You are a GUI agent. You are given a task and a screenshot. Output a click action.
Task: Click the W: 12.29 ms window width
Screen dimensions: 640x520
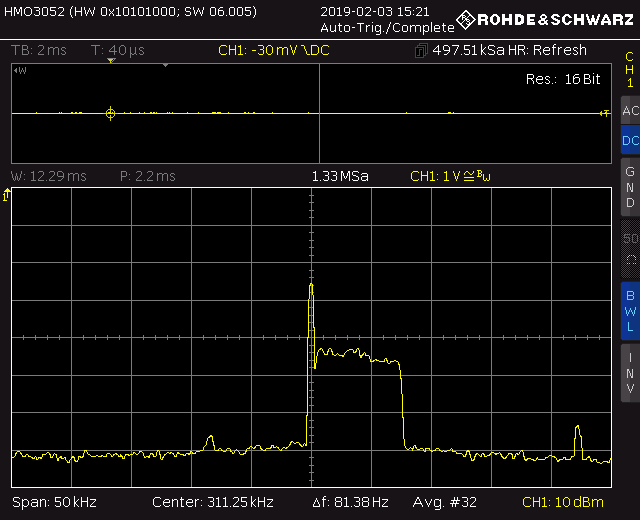(x=49, y=176)
